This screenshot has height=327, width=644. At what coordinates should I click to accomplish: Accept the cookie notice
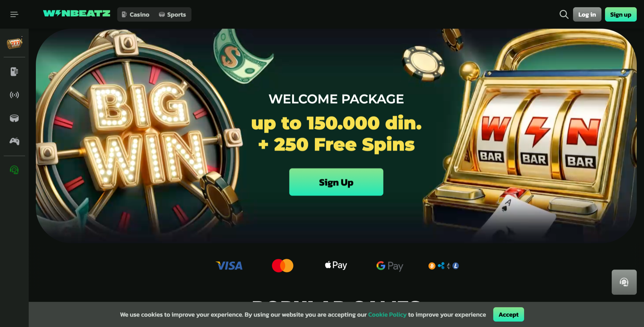pos(508,315)
